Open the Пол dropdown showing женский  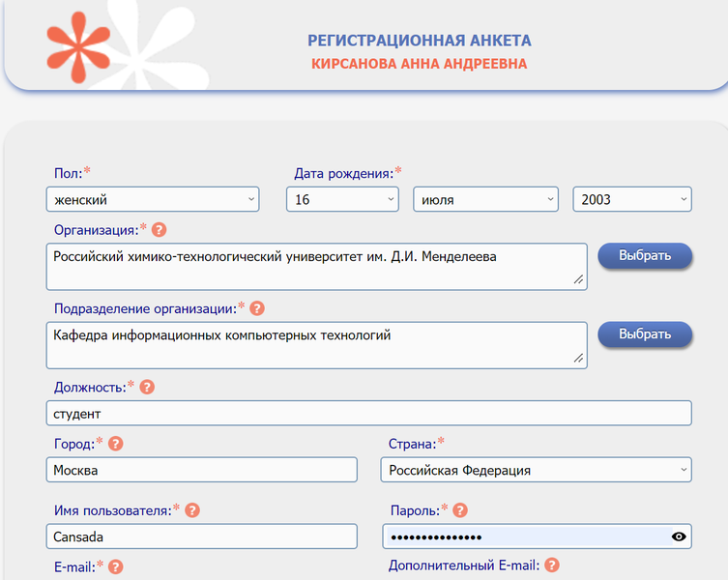(x=153, y=199)
